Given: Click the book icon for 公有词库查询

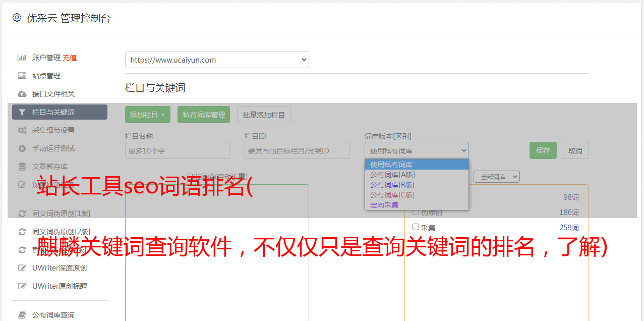Looking at the screenshot, I should [x=22, y=315].
